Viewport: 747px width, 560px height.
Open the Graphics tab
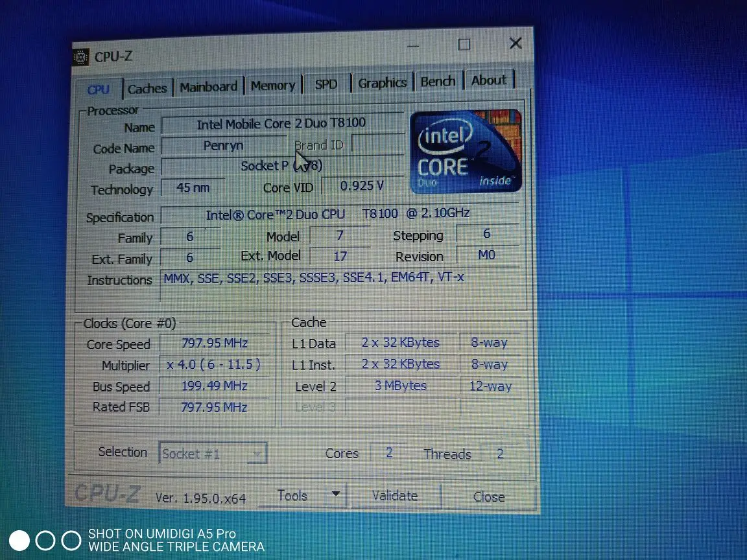[382, 83]
